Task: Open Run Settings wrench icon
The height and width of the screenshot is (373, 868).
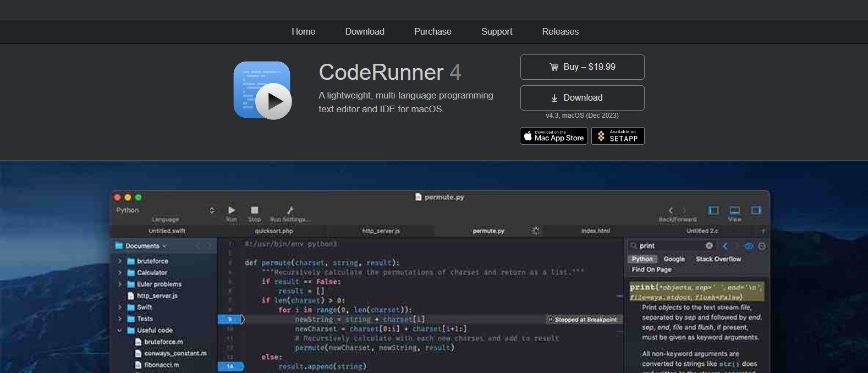Action: coord(290,210)
